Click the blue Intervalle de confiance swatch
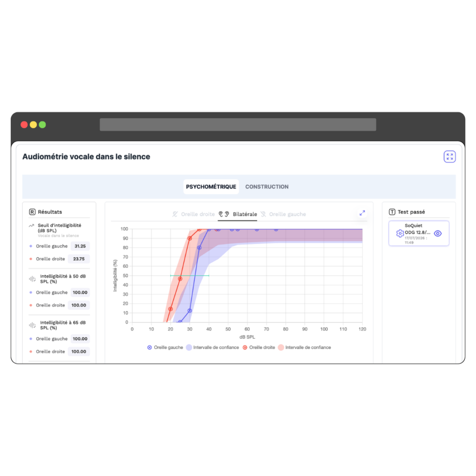This screenshot has height=476, width=476. point(189,347)
